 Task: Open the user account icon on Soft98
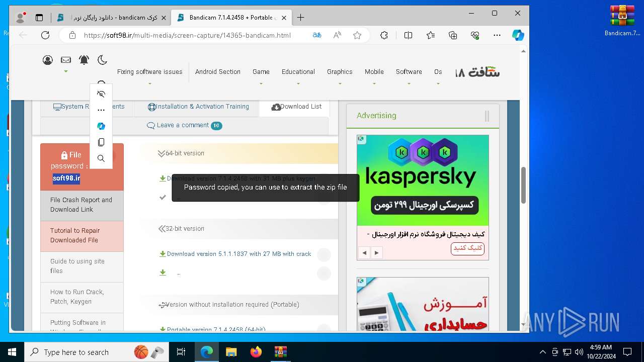tap(48, 60)
